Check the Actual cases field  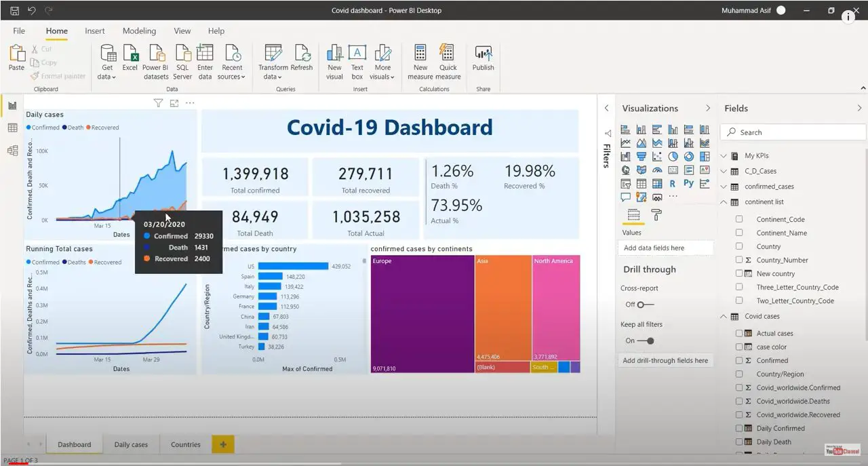739,333
